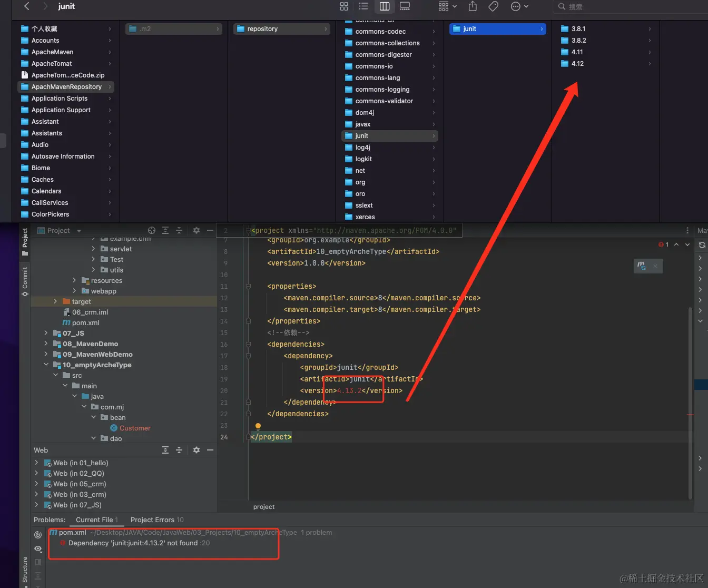Open the Finder more-actions menu
708x588 pixels.
(519, 6)
